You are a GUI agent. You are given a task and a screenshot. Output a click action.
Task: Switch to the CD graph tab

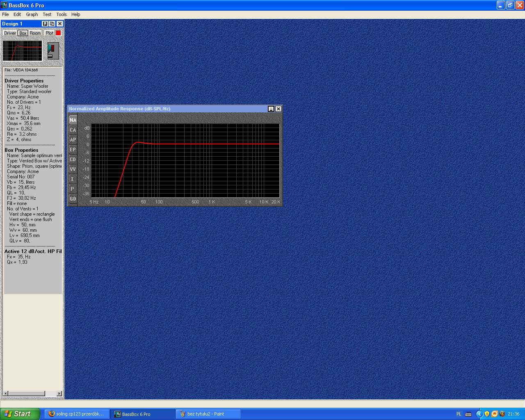[x=73, y=160]
